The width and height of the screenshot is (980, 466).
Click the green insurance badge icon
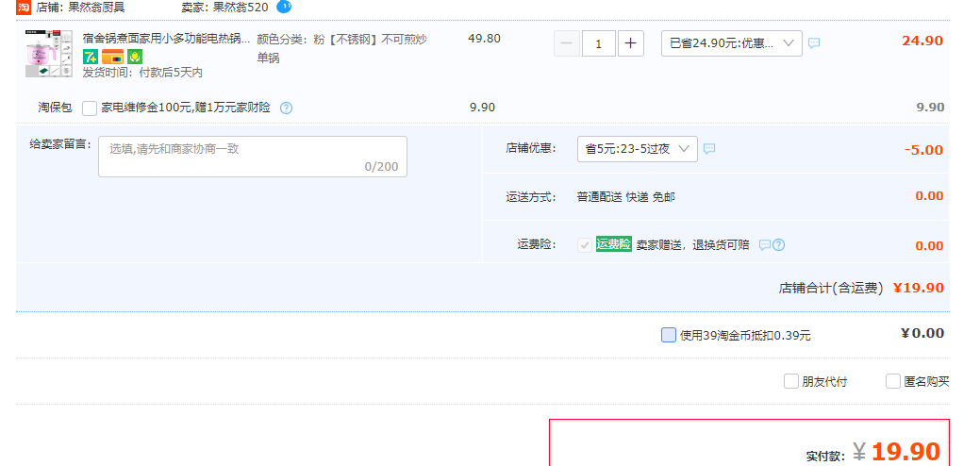click(135, 57)
